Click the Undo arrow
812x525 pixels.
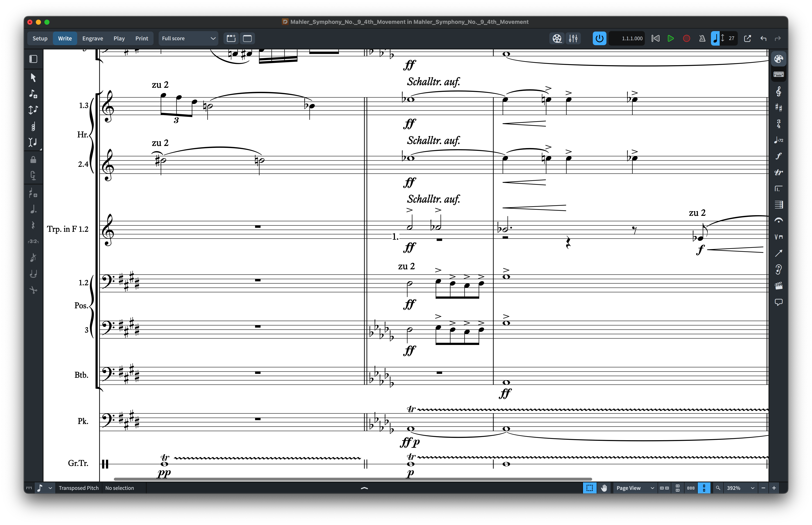click(x=763, y=39)
